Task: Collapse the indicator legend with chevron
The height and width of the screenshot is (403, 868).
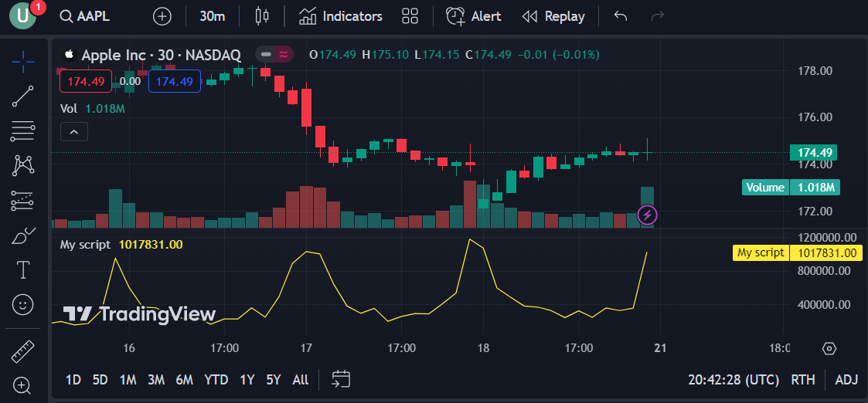Action: tap(74, 132)
